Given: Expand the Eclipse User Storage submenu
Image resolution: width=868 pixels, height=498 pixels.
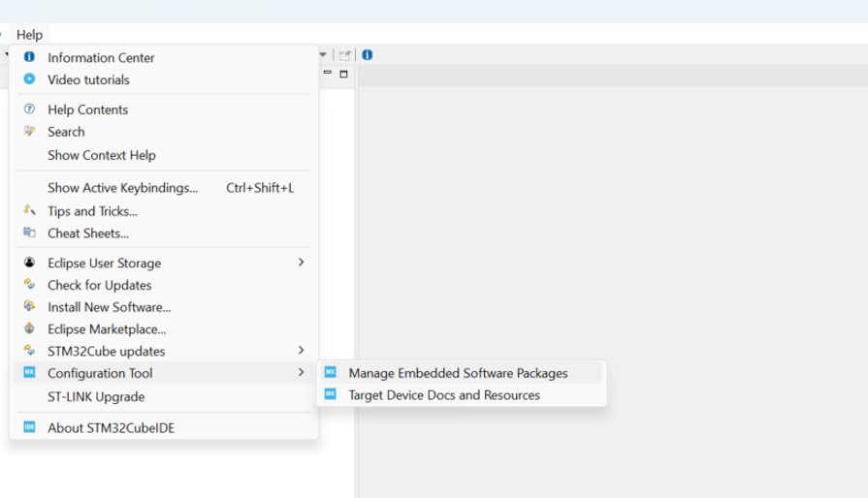Looking at the screenshot, I should [301, 263].
